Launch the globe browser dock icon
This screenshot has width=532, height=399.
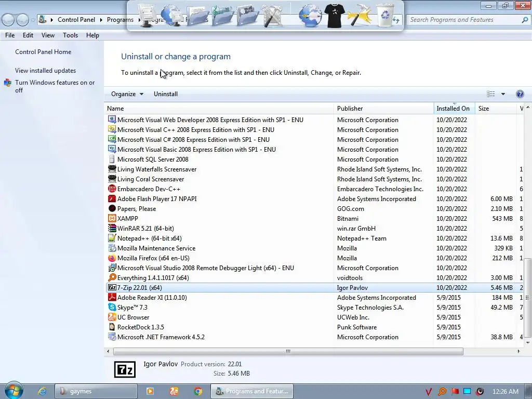(310, 15)
